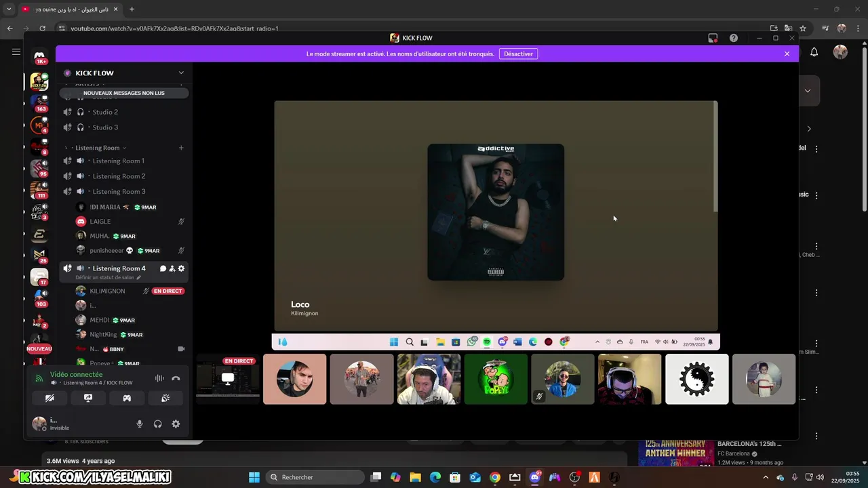Viewport: 868px width, 488px height.
Task: Click Loco album cover in stream
Action: tap(496, 212)
